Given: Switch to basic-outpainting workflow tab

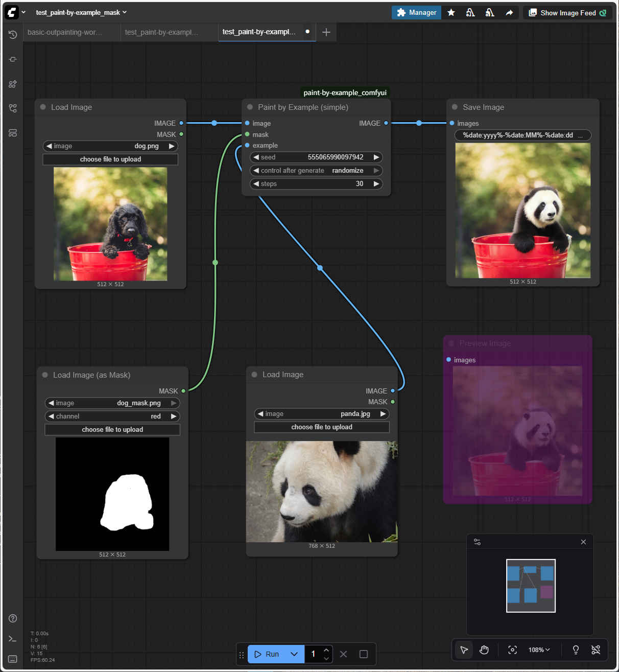Looking at the screenshot, I should click(65, 32).
